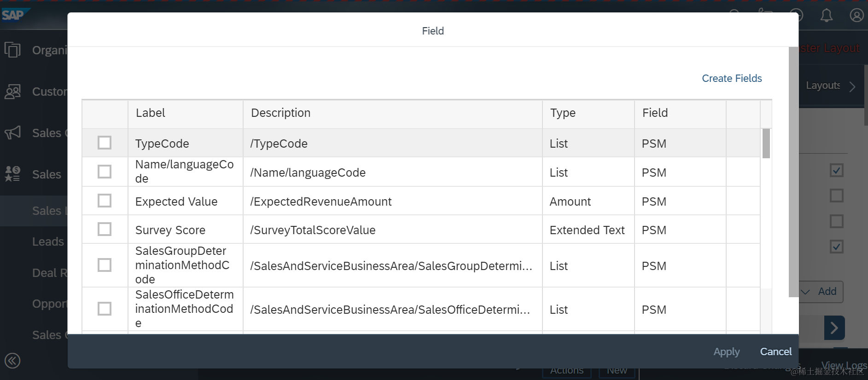
Task: Open Leads in the sidebar menu
Action: [x=48, y=242]
